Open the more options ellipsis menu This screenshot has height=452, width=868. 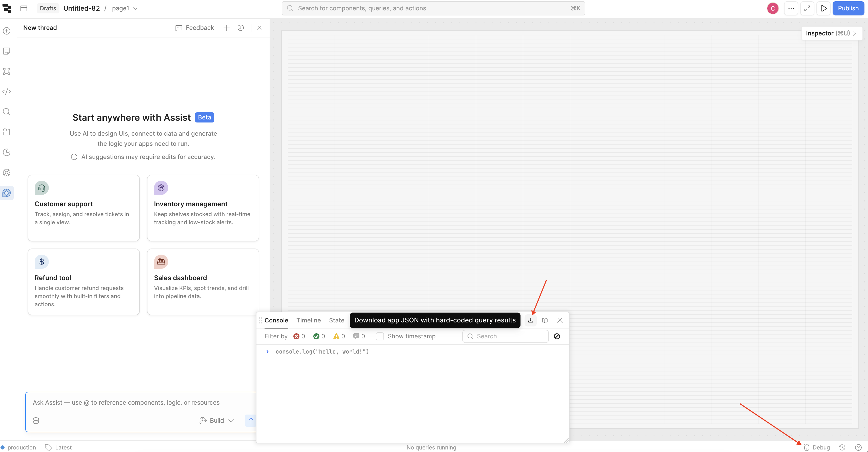point(791,8)
